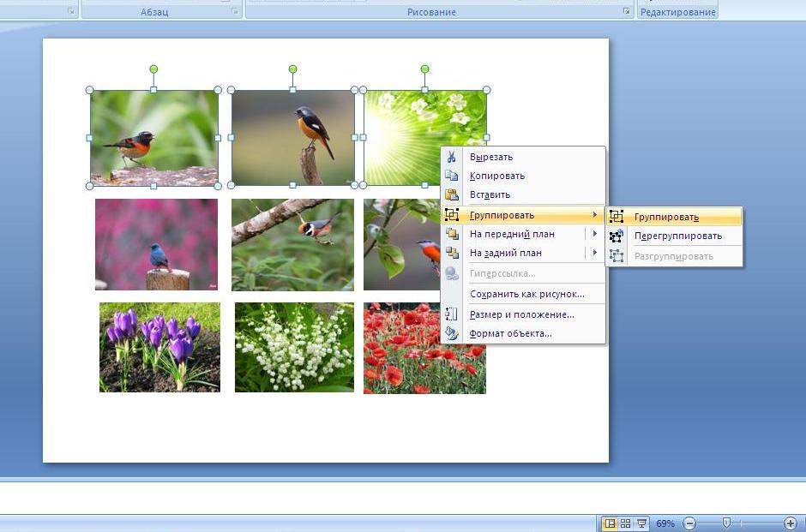The image size is (806, 532).
Task: Click На задний план menu entry text
Action: coord(506,253)
